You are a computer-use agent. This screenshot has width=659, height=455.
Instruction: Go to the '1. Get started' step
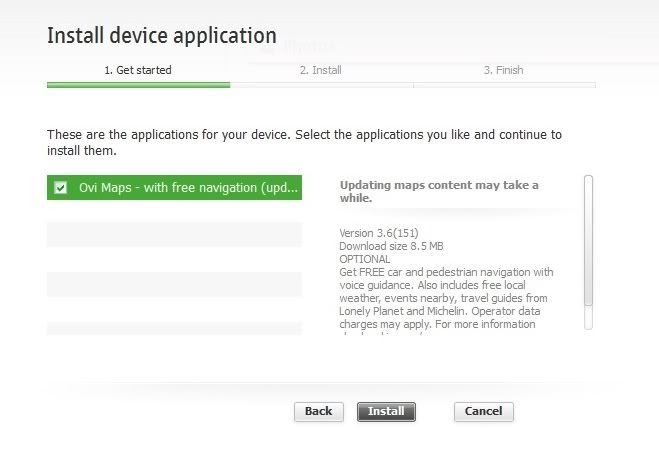[138, 70]
